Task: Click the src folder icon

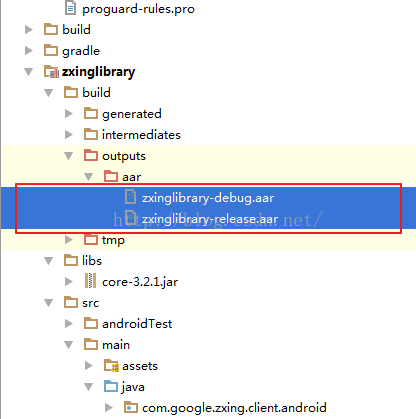Action: click(71, 302)
